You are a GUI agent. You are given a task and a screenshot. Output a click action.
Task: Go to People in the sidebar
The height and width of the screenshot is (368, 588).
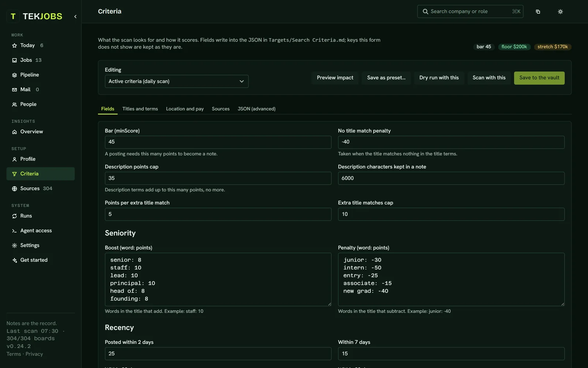40,104
